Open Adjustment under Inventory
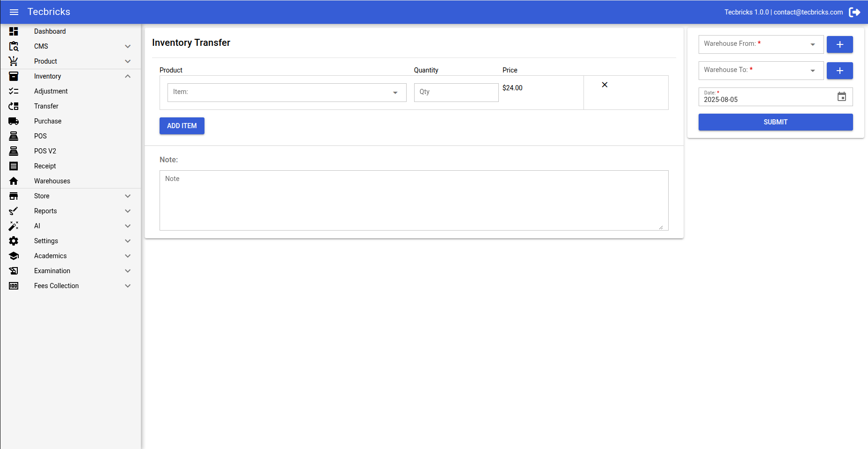This screenshot has height=449, width=868. (x=71, y=91)
